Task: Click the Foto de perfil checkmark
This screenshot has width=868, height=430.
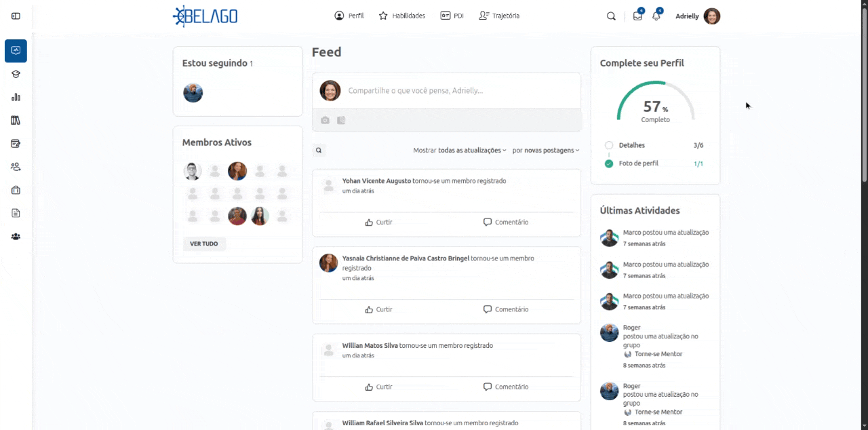Action: click(x=609, y=163)
